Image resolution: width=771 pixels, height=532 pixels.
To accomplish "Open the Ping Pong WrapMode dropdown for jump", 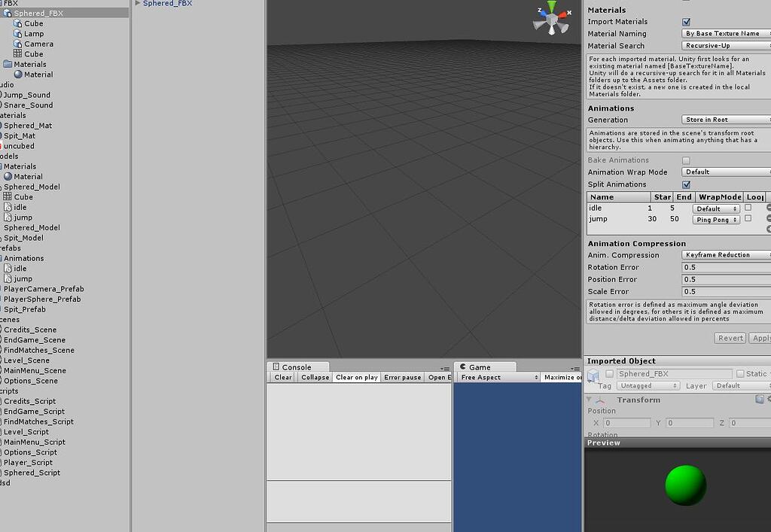I will [715, 220].
